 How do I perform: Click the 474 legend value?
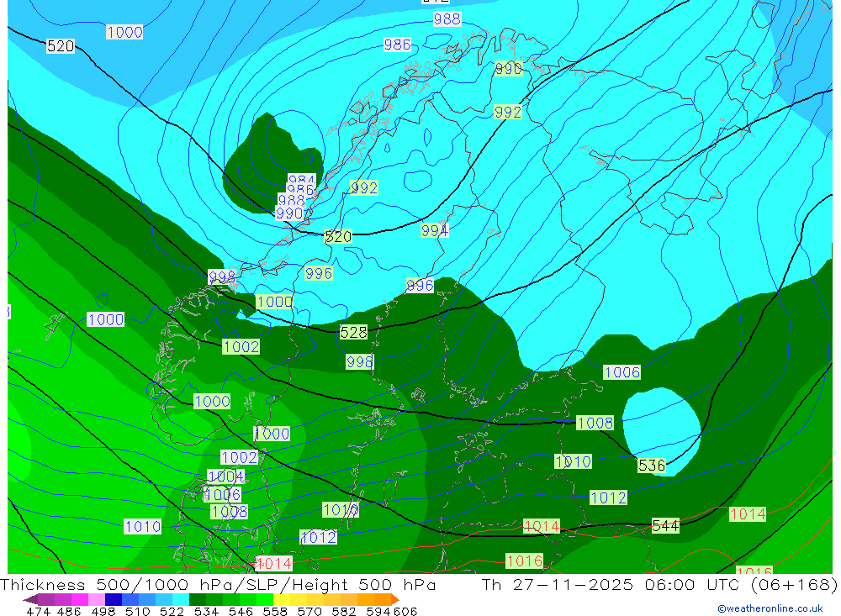point(38,611)
